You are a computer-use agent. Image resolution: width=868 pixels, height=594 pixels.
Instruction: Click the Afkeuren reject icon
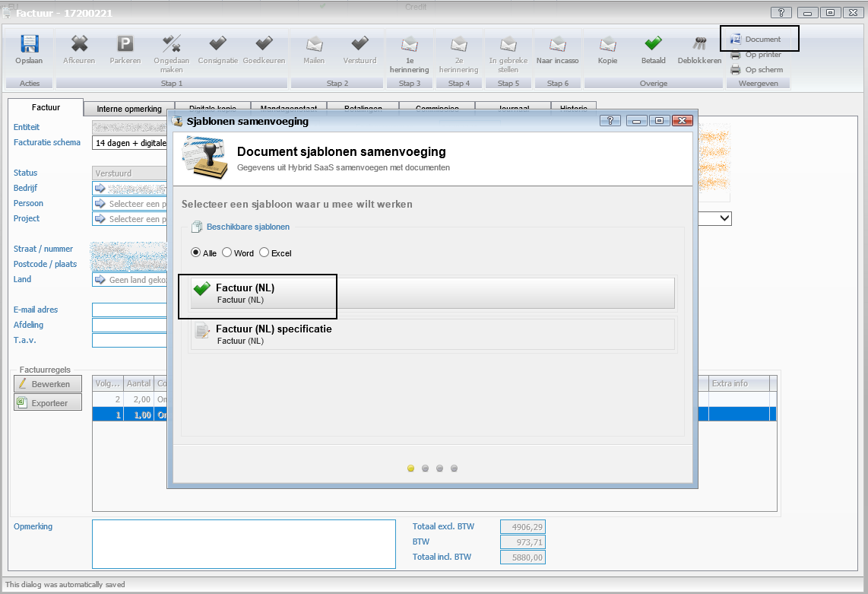pyautogui.click(x=79, y=45)
